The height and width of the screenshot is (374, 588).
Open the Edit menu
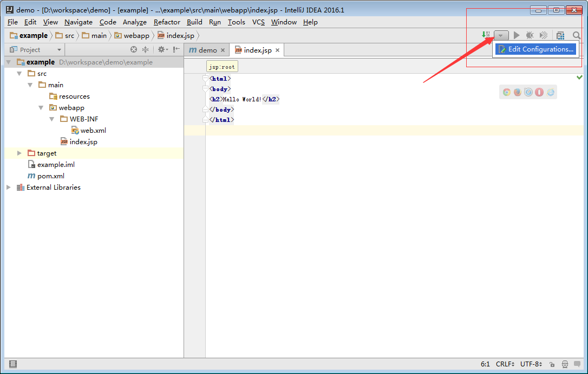[30, 22]
